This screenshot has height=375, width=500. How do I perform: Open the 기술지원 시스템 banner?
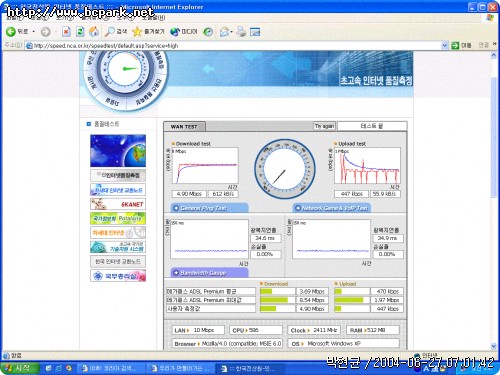[118, 247]
